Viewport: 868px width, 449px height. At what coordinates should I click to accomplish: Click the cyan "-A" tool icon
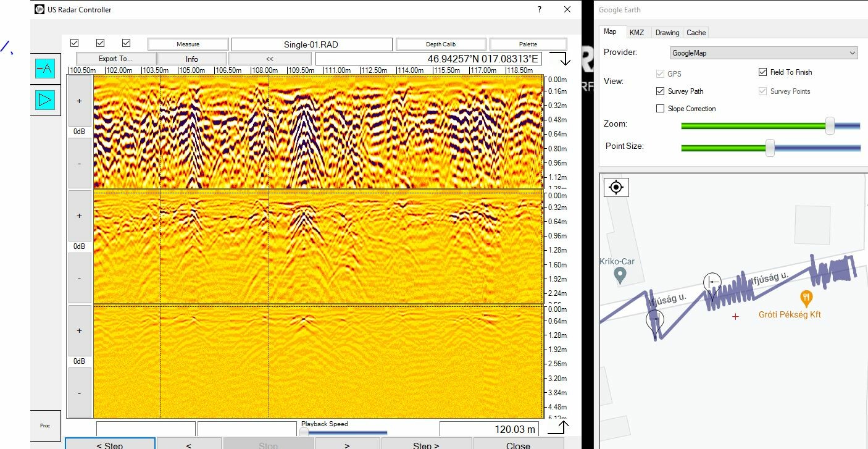[44, 69]
